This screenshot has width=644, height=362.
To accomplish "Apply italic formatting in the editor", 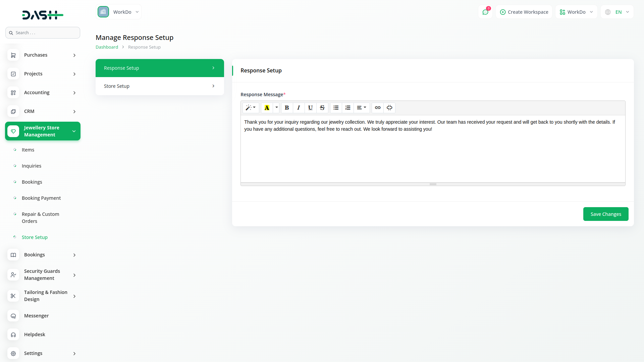I will tap(299, 108).
